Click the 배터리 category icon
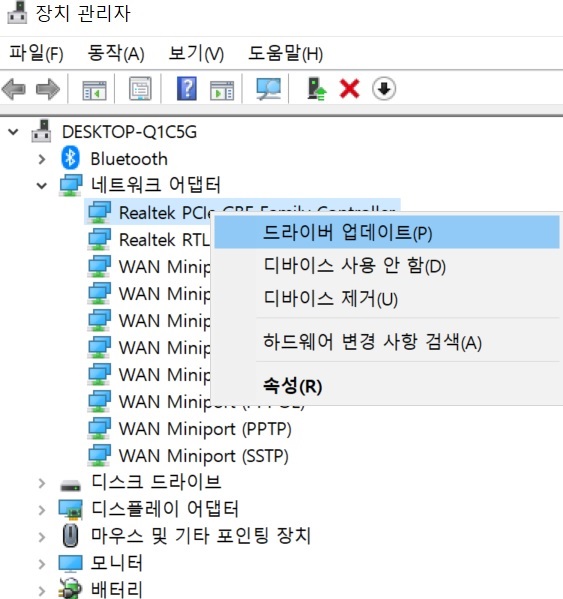 [70, 589]
